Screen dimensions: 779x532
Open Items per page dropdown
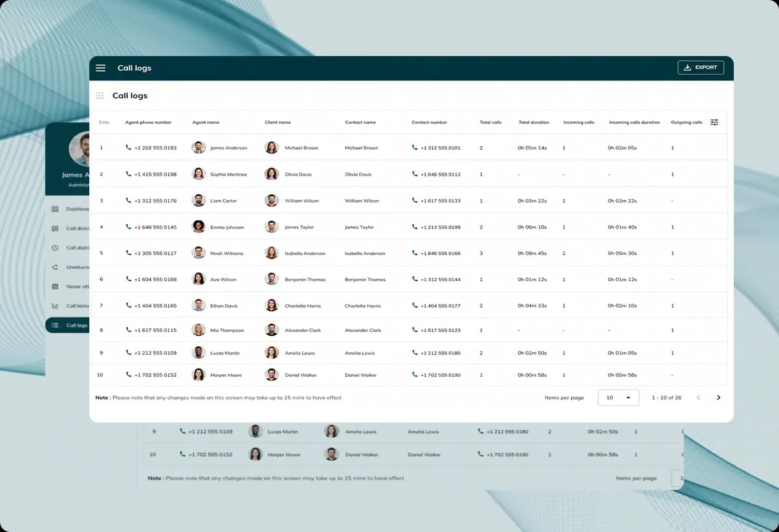point(619,398)
